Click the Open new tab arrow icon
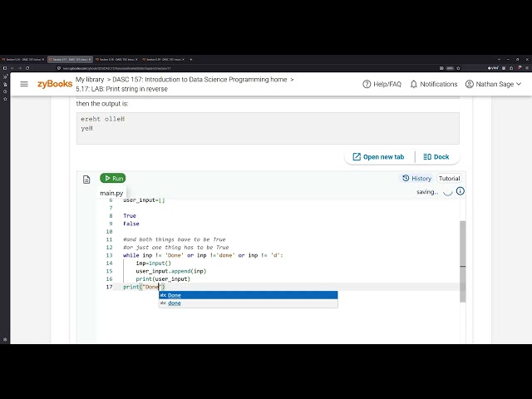The height and width of the screenshot is (399, 532). [357, 157]
